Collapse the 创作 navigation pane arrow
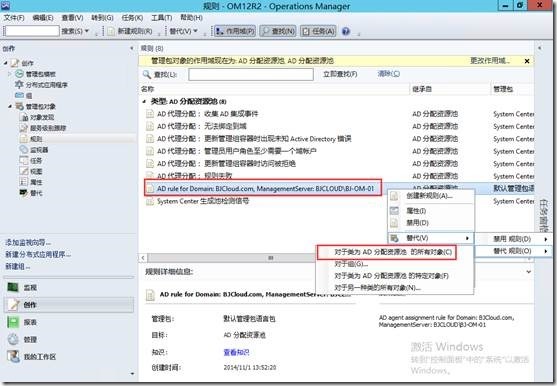 132,48
